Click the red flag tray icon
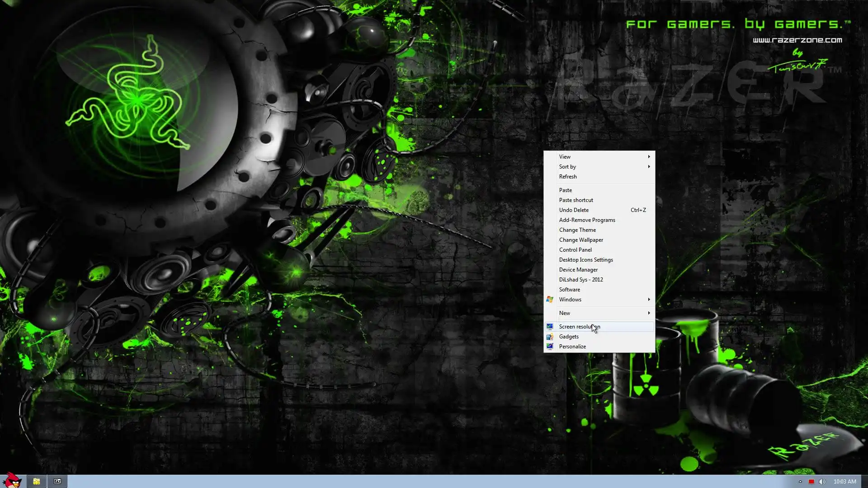This screenshot has width=868, height=488. pyautogui.click(x=811, y=482)
